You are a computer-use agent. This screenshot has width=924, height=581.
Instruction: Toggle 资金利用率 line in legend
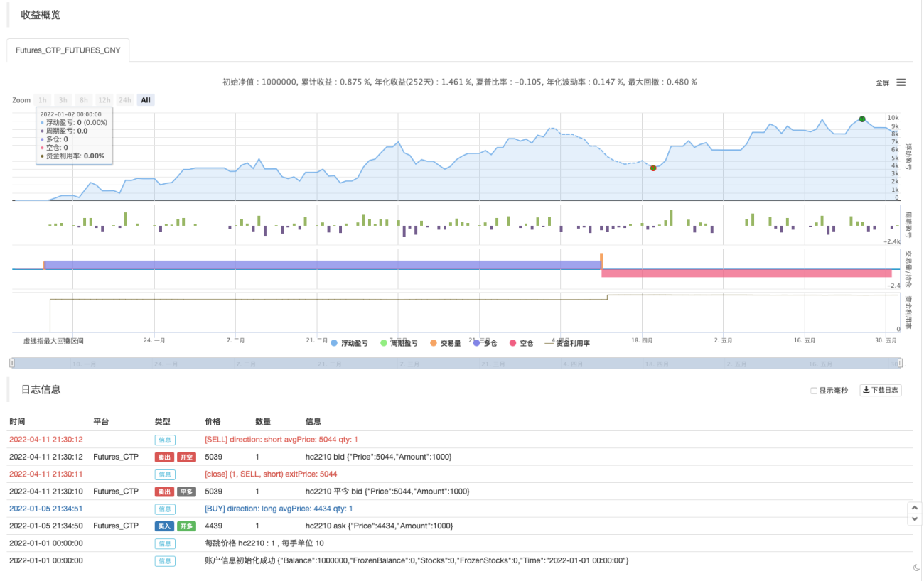[x=567, y=343]
